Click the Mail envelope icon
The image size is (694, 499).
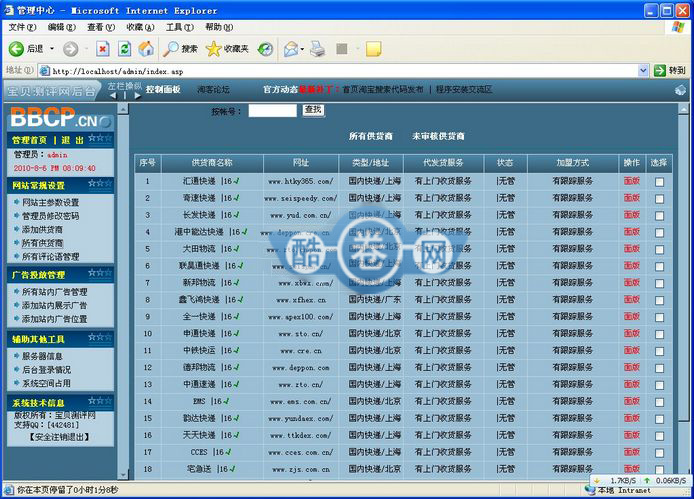pyautogui.click(x=291, y=49)
